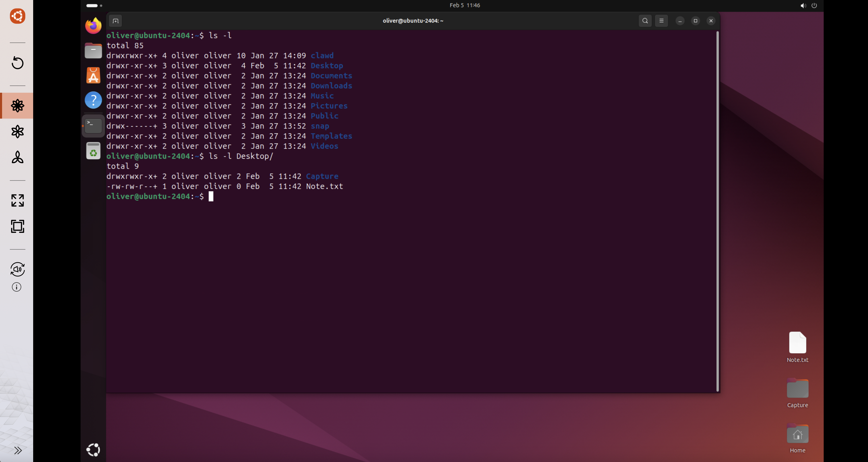Toggle the fullscreen arrows icon in sidebar
Viewport: 868px width, 462px height.
point(18,200)
